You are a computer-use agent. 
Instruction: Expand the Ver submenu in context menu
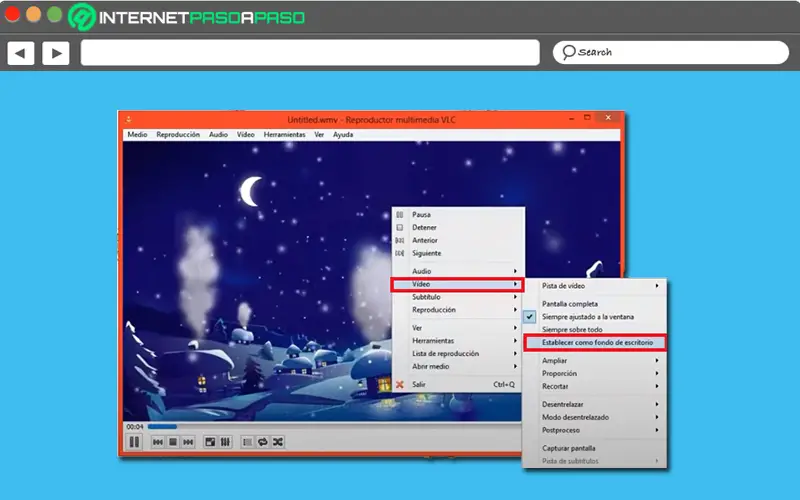coord(458,328)
